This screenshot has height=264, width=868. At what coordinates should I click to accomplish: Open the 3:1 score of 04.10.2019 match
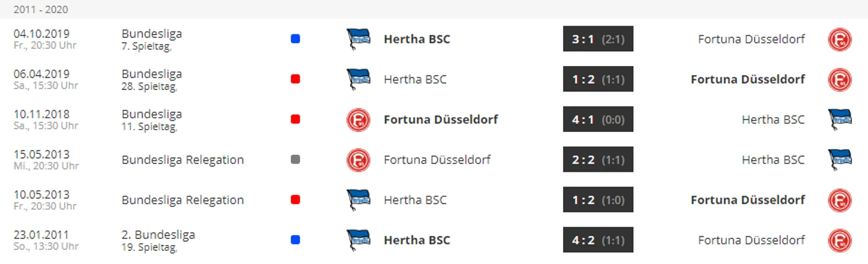tap(598, 39)
